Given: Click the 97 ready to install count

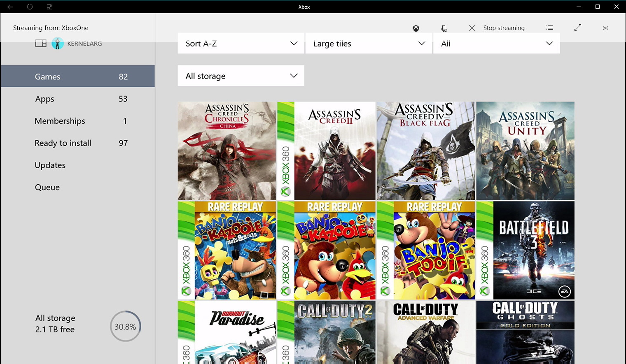Looking at the screenshot, I should pos(123,143).
